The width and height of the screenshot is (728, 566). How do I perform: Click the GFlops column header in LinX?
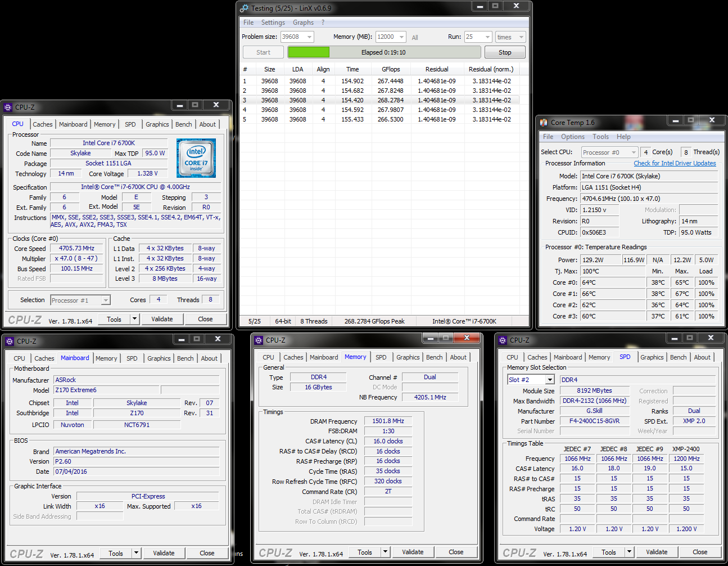point(391,69)
